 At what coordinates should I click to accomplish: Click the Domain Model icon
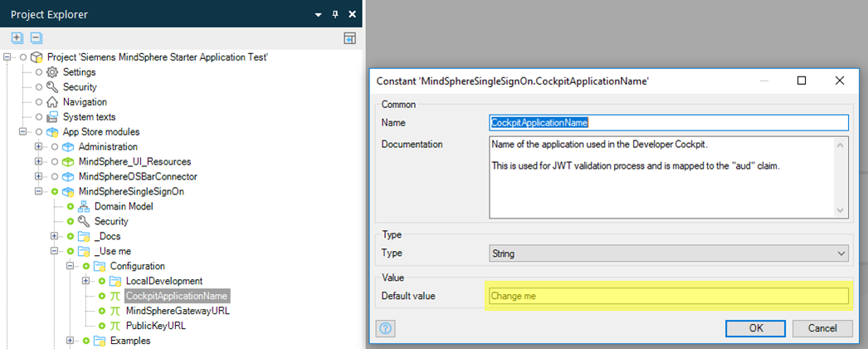pyautogui.click(x=84, y=207)
